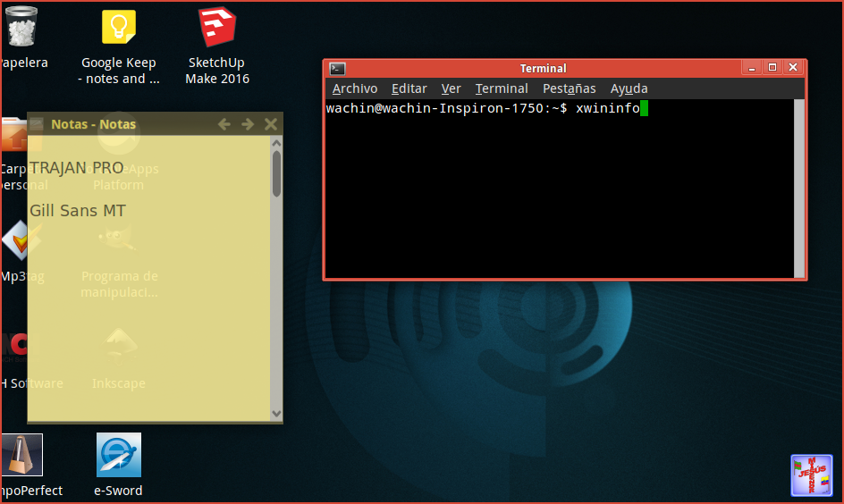Click the Notas - Notas title text
844x504 pixels.
tap(94, 124)
